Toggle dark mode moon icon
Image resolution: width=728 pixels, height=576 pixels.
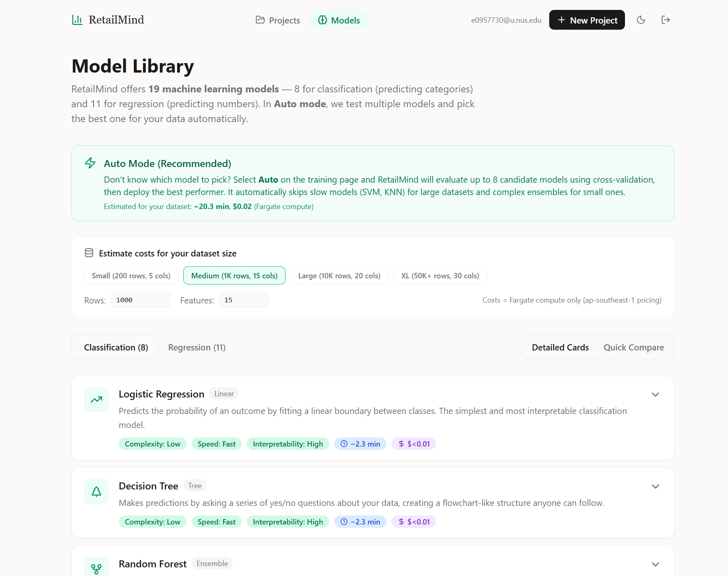[641, 20]
